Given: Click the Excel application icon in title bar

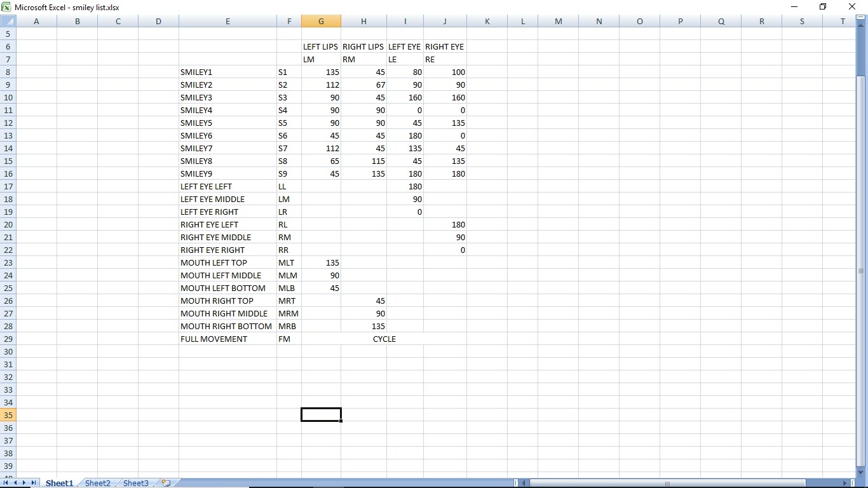Looking at the screenshot, I should [x=6, y=7].
